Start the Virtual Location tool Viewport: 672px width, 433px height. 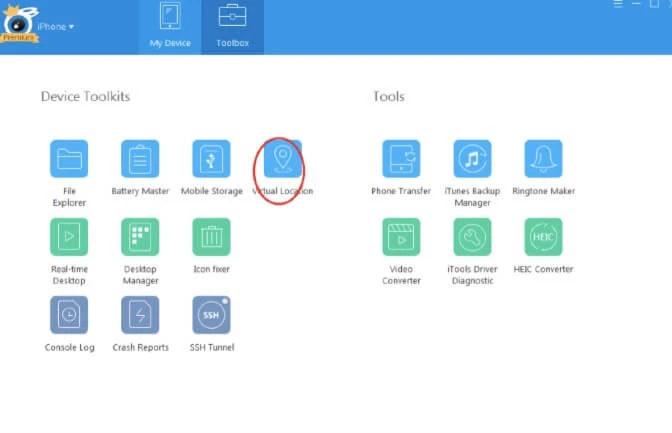tap(282, 159)
